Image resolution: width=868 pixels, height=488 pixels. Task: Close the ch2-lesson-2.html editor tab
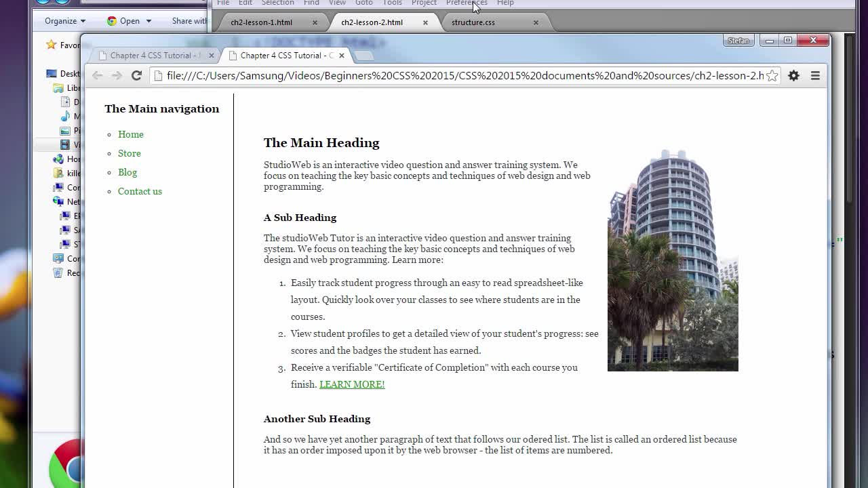[425, 22]
